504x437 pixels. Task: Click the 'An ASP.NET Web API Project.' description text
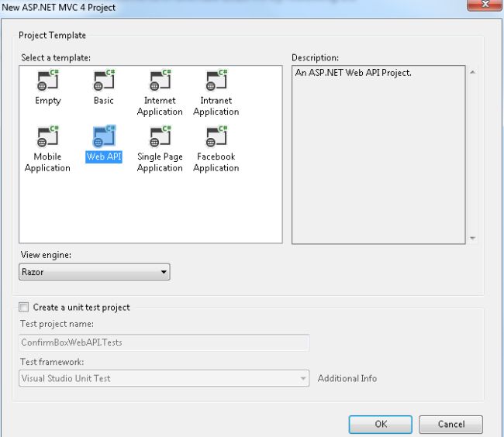point(354,73)
